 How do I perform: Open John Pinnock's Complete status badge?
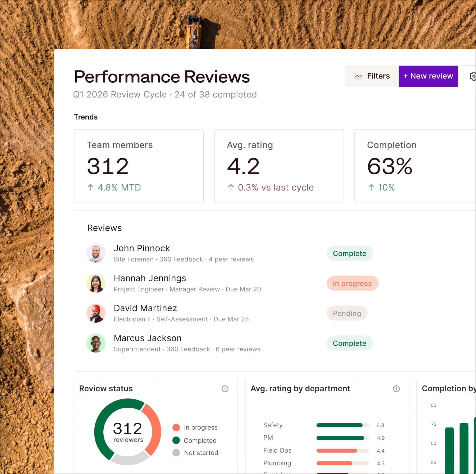pos(350,253)
